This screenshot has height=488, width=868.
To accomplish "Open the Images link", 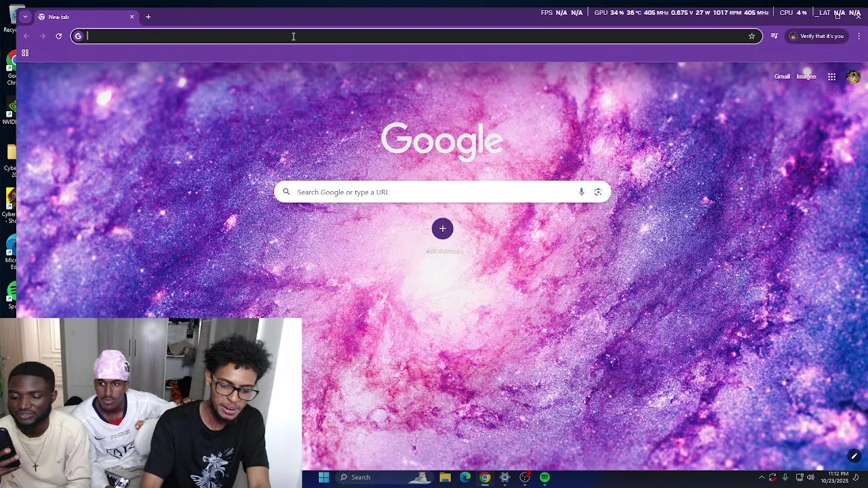I will pos(806,77).
